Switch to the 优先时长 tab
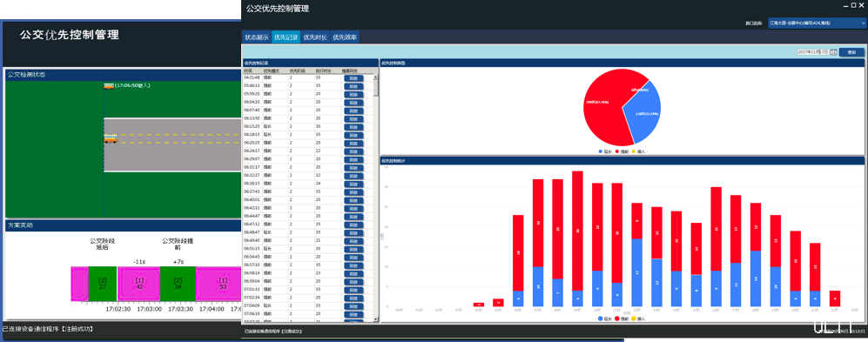The image size is (868, 342). 315,37
